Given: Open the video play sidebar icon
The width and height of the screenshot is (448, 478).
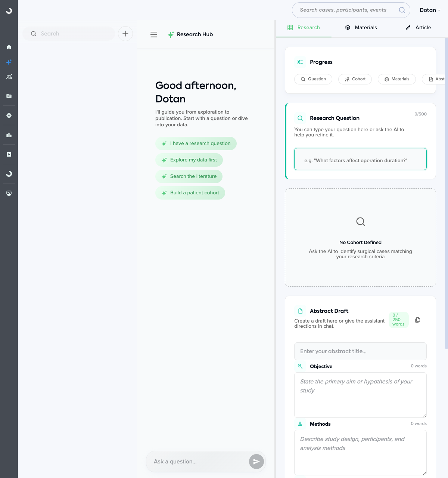Looking at the screenshot, I should (x=9, y=154).
